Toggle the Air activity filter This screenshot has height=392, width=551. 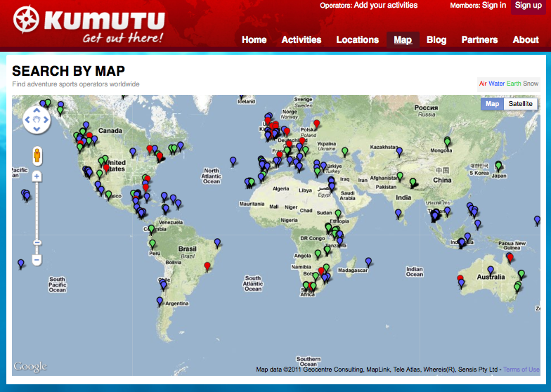[x=483, y=84]
